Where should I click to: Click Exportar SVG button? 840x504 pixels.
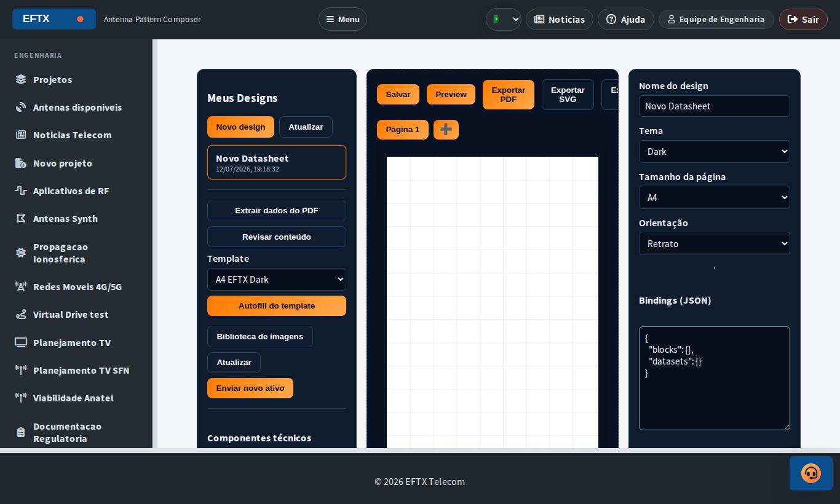[568, 95]
